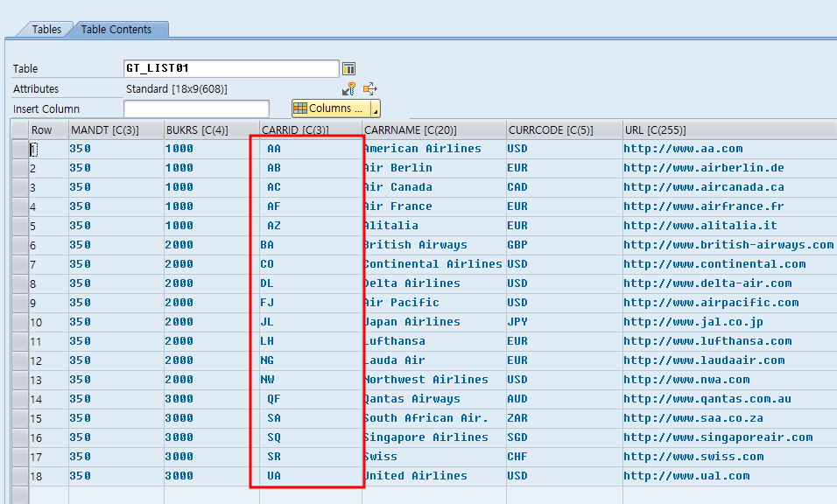Click the CARRID cell QF
837x504 pixels.
point(311,399)
